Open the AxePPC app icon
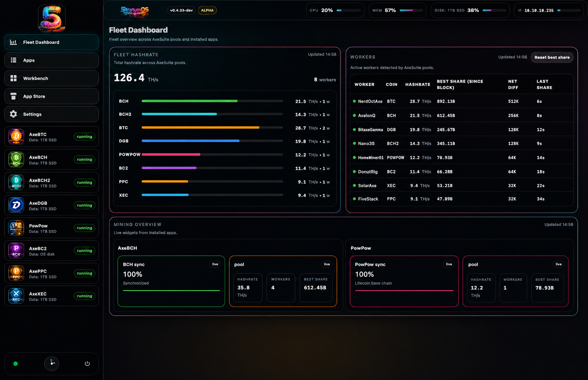The height and width of the screenshot is (380, 588). 16,273
